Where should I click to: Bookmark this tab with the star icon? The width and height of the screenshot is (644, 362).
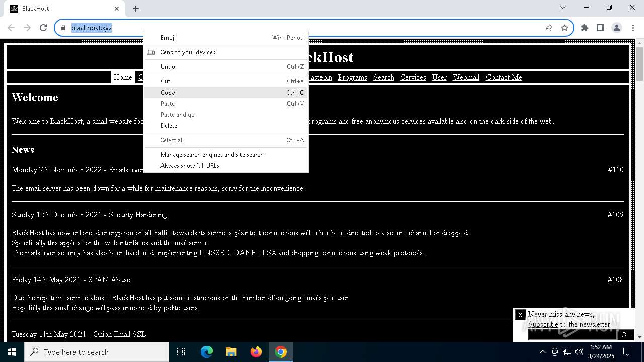pyautogui.click(x=565, y=28)
